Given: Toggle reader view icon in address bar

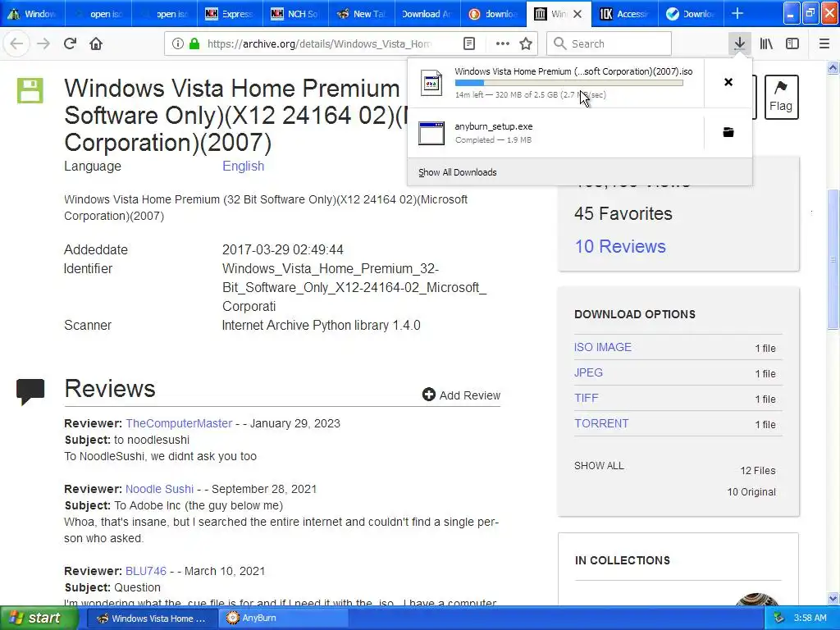Looking at the screenshot, I should point(469,43).
